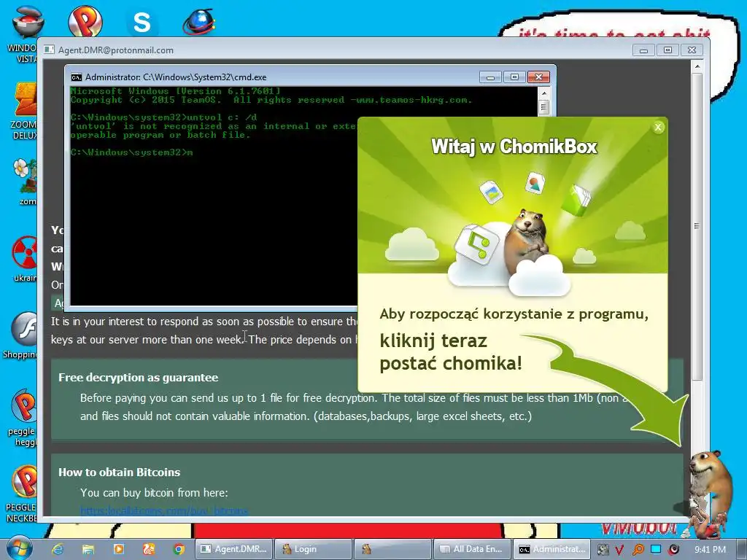Image resolution: width=747 pixels, height=560 pixels.
Task: Minimize the Agent.DMR@protonmail.com window
Action: 643,50
